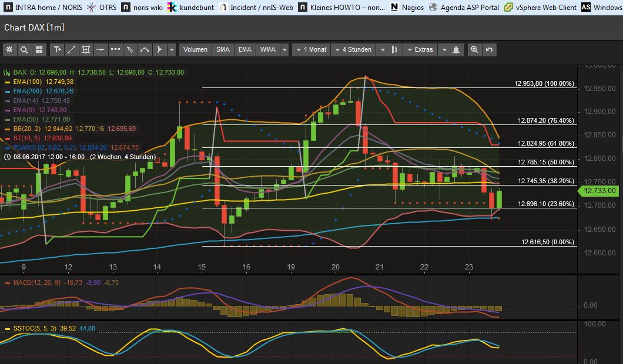Toggle the EMA indicator button
Image resolution: width=623 pixels, height=364 pixels.
[244, 50]
